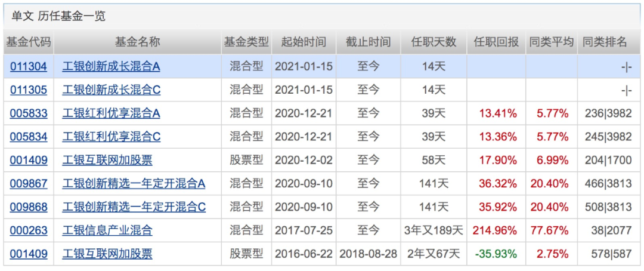Open 工银创新精选一年定开混合A fund page
This screenshot has width=644, height=271.
134,184
